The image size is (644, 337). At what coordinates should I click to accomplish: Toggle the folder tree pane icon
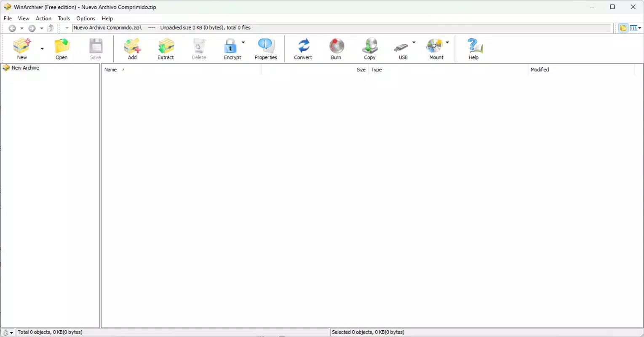tap(623, 28)
